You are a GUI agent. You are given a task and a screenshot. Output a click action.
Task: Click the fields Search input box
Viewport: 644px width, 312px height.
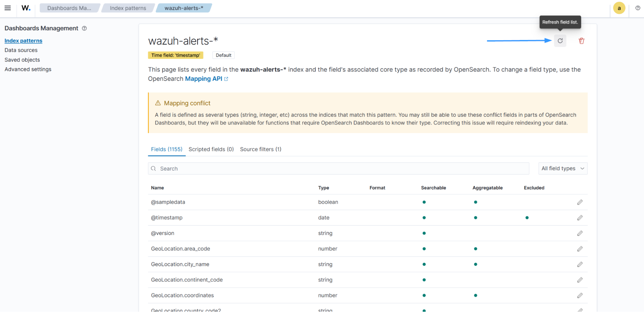tap(338, 169)
